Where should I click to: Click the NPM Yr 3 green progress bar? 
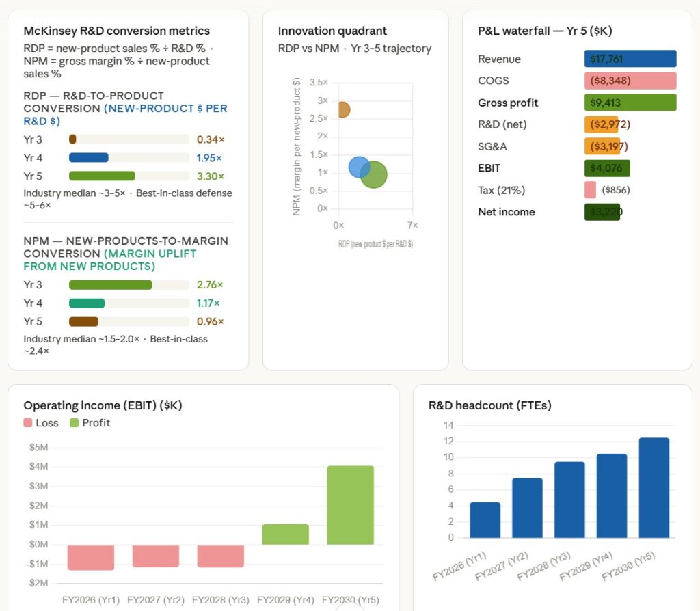[x=110, y=285]
